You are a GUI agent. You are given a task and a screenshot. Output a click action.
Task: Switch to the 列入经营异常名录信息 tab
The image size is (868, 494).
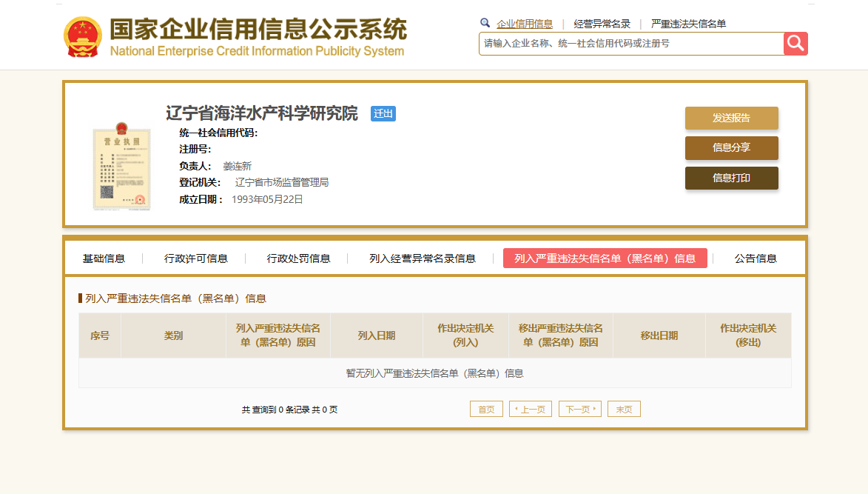(423, 258)
